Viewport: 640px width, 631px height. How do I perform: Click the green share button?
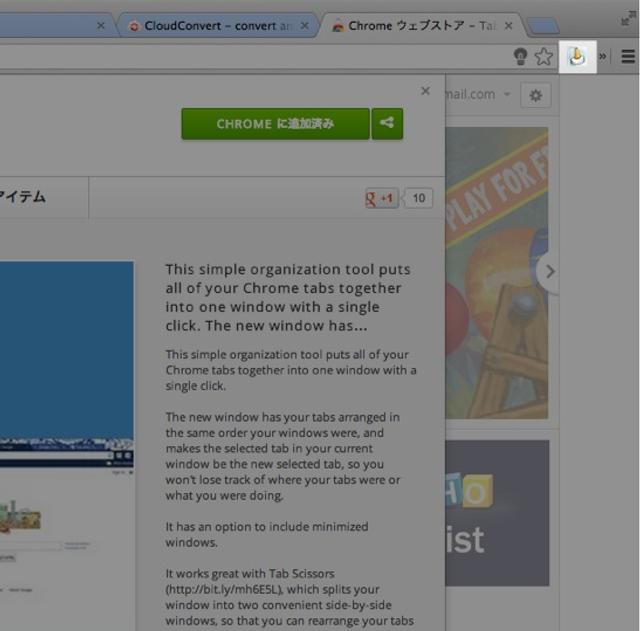[387, 124]
